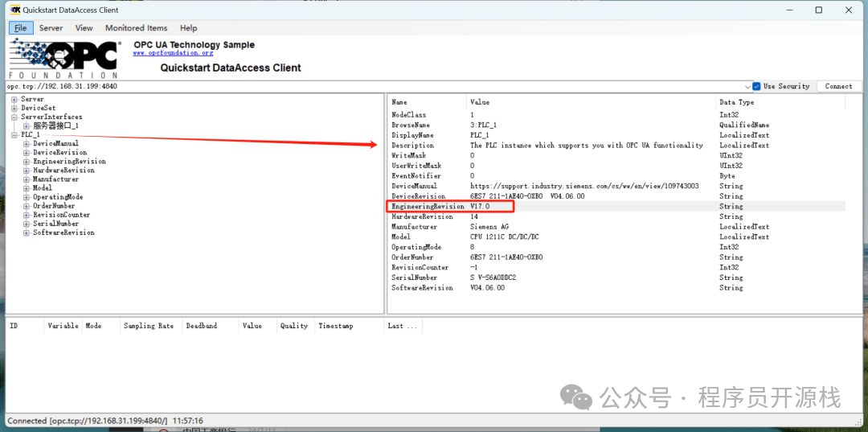Click the Mode column header
Image resolution: width=868 pixels, height=432 pixels.
tap(100, 326)
